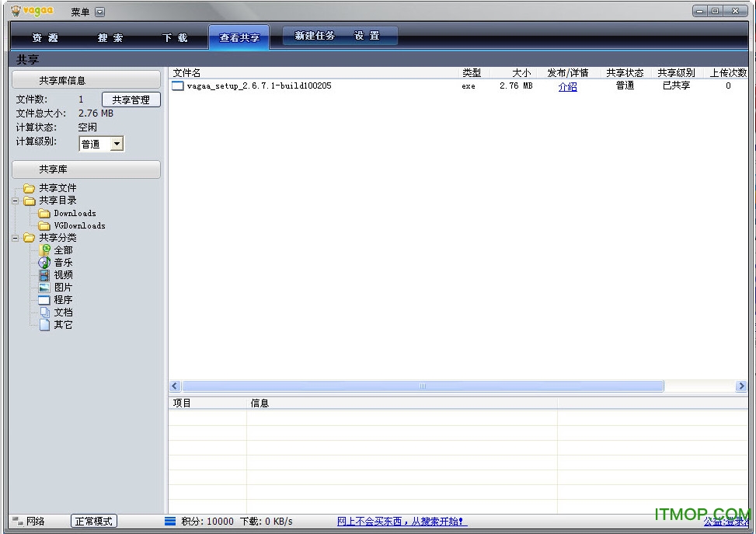Click the exe type cell

coord(469,86)
